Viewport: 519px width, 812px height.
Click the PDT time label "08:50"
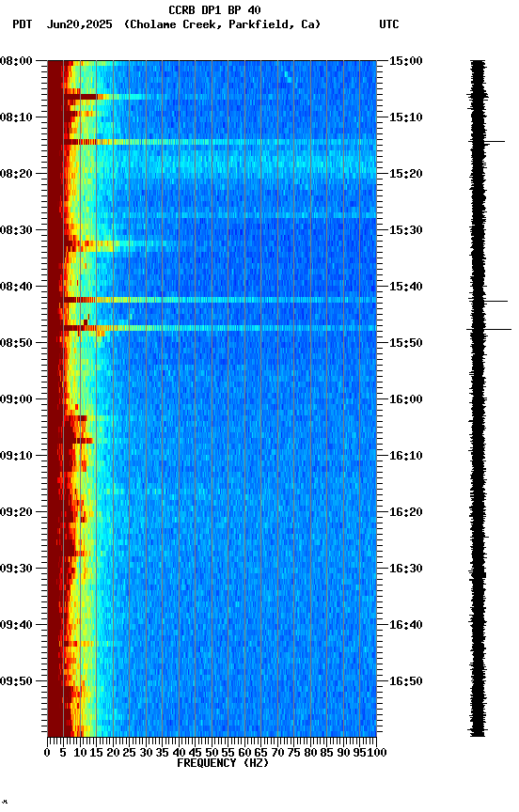(16, 343)
